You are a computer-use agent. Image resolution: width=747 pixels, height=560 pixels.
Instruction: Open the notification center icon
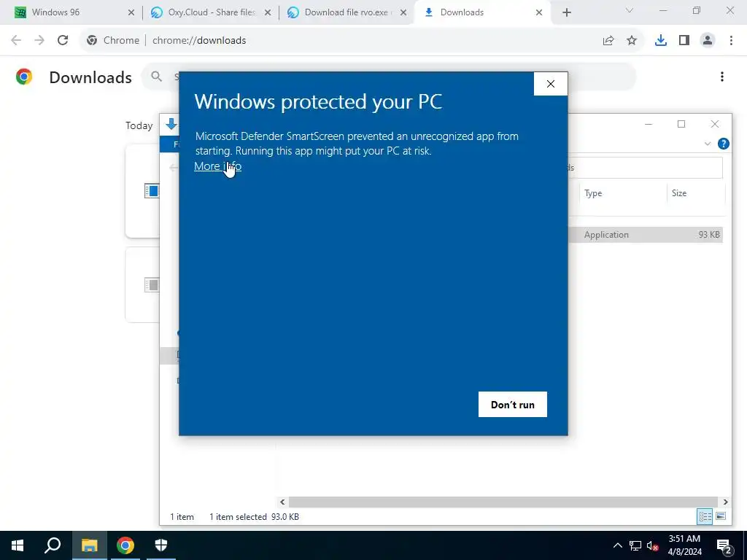coord(724,546)
